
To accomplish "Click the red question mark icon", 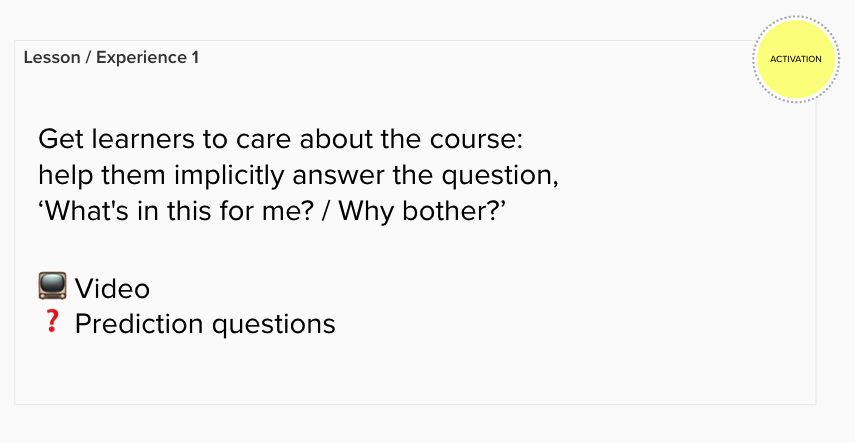I will [x=53, y=323].
